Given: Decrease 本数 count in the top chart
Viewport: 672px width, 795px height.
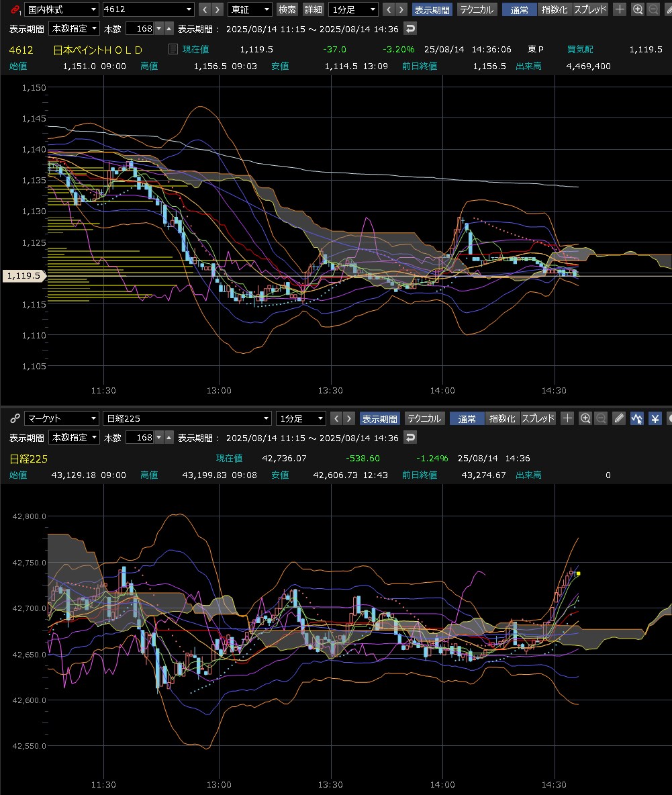Looking at the screenshot, I should pos(159,29).
